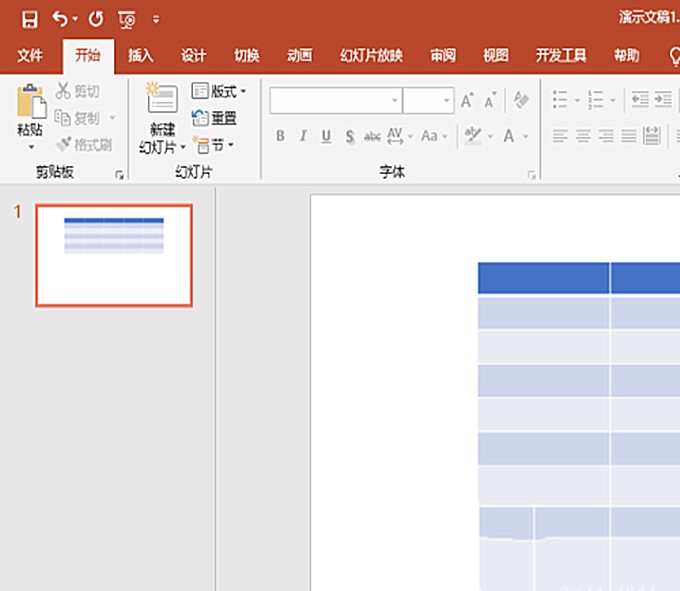Toggle Underline formatting

(326, 136)
